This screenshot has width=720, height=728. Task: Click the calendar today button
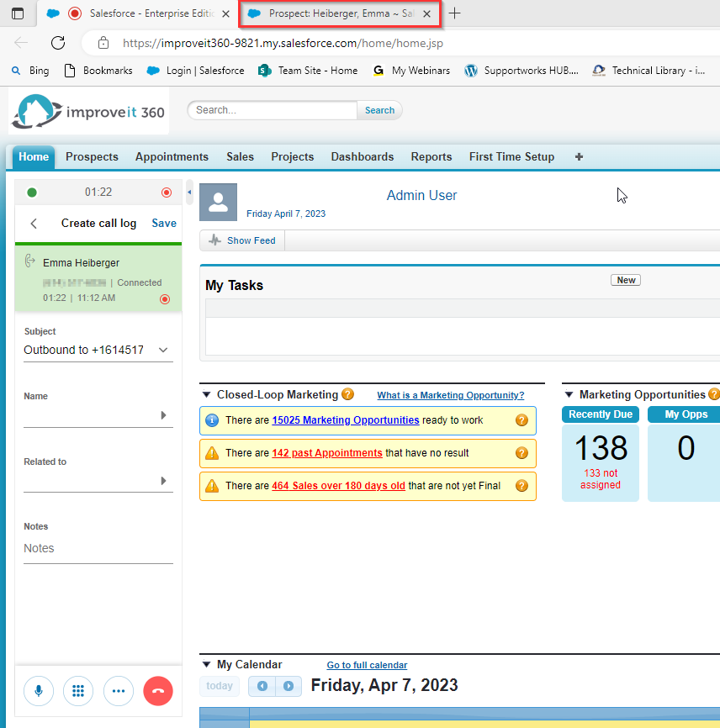(x=220, y=686)
